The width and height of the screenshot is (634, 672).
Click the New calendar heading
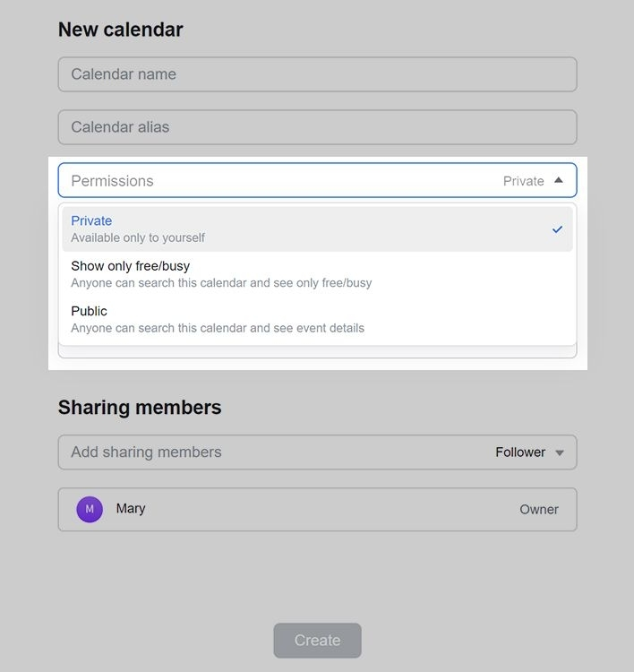(120, 30)
